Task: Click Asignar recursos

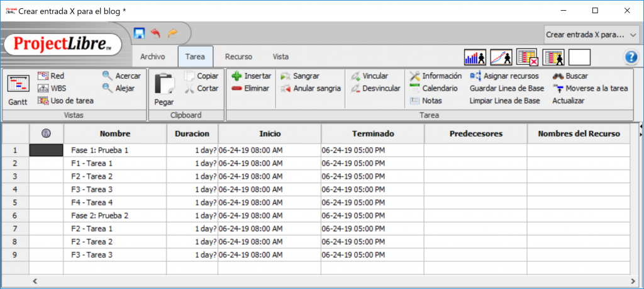Action: [504, 76]
